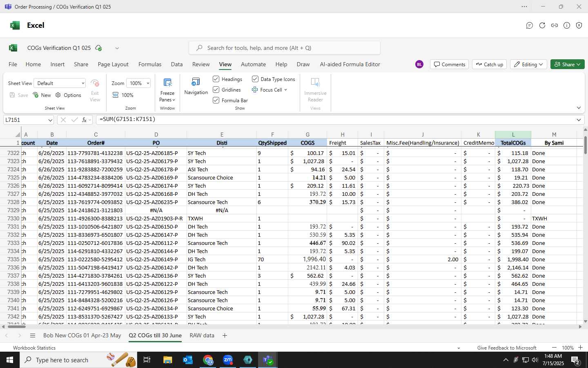Add a new sheet with plus icon
This screenshot has height=368, width=588.
[x=225, y=335]
